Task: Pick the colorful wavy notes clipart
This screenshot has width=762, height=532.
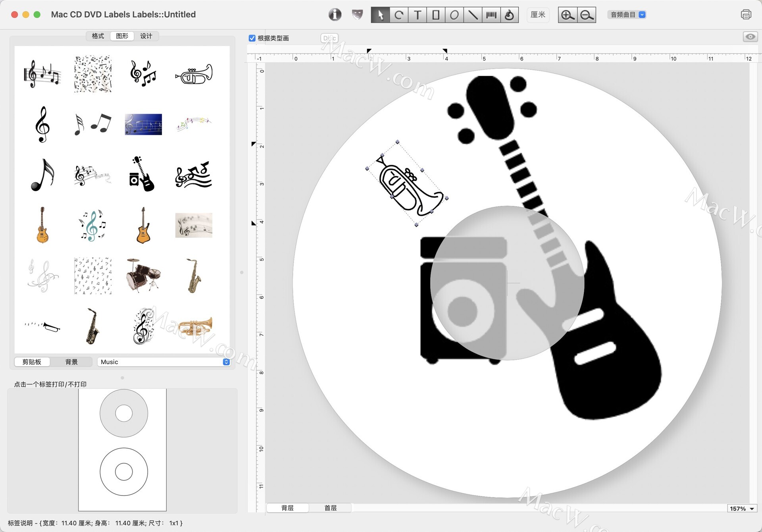Action: 194,124
